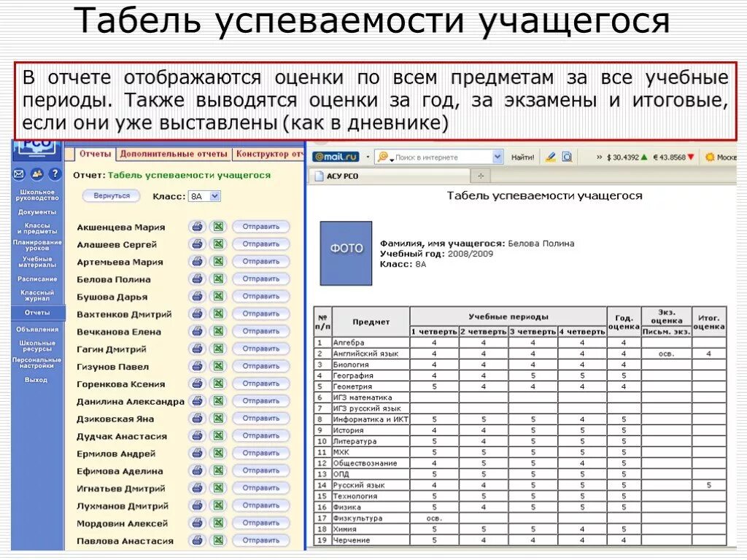
Task: Click the Вернуться button
Action: pyautogui.click(x=112, y=195)
